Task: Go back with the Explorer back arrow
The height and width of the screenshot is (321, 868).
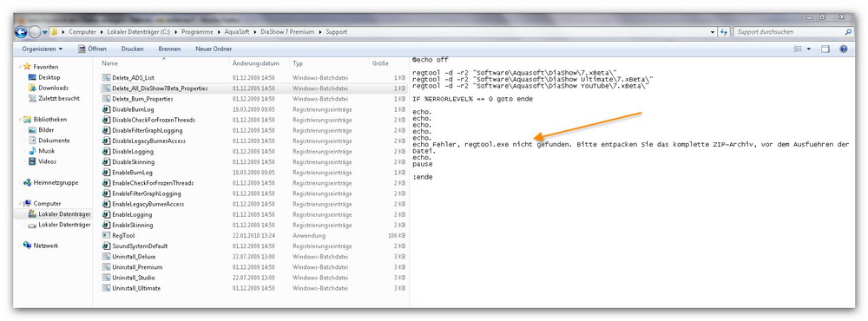Action: pyautogui.click(x=22, y=32)
